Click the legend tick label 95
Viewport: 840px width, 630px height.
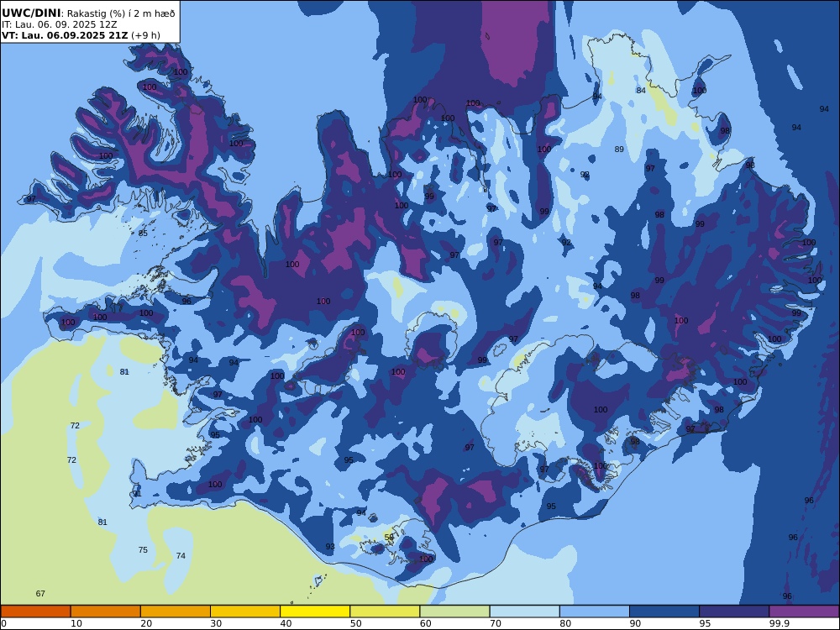pos(705,623)
